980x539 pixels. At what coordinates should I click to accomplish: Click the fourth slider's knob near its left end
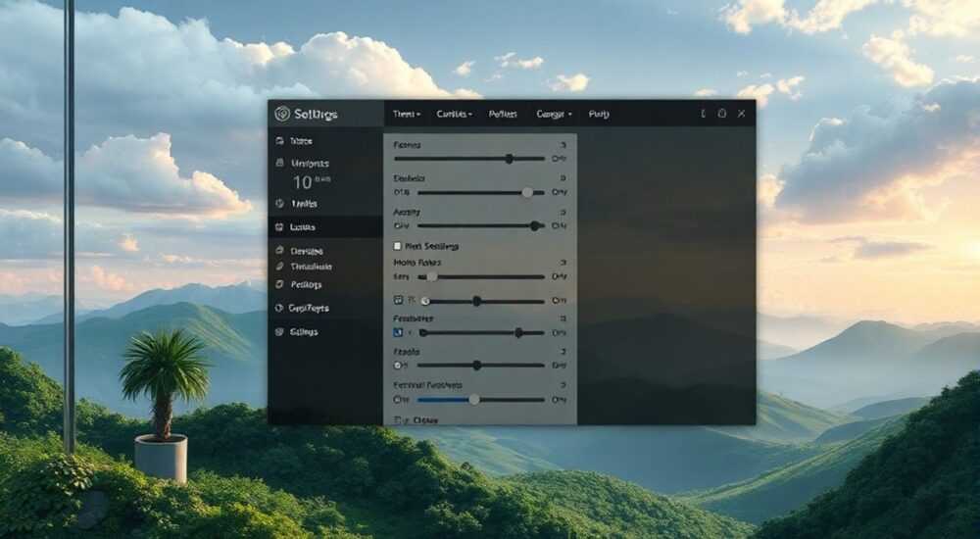(x=431, y=277)
